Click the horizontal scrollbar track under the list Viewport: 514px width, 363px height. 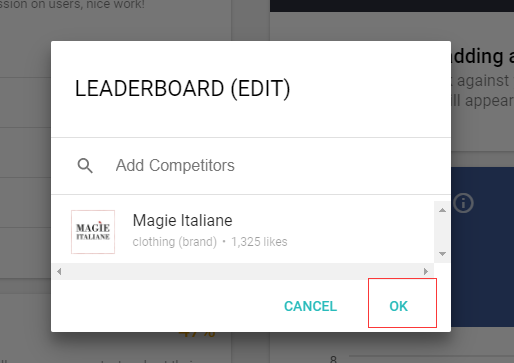[242, 271]
